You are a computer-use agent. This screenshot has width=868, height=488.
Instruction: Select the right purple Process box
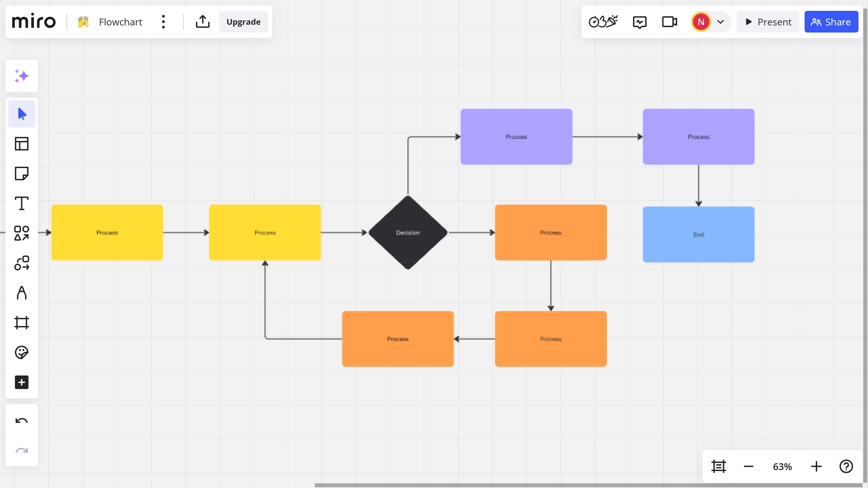click(x=698, y=137)
